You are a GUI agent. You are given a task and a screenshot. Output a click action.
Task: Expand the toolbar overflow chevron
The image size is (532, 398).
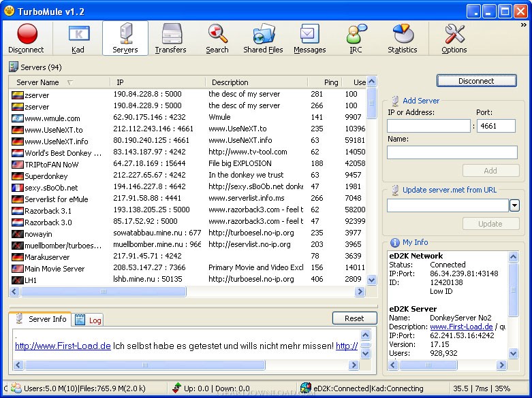tap(523, 25)
